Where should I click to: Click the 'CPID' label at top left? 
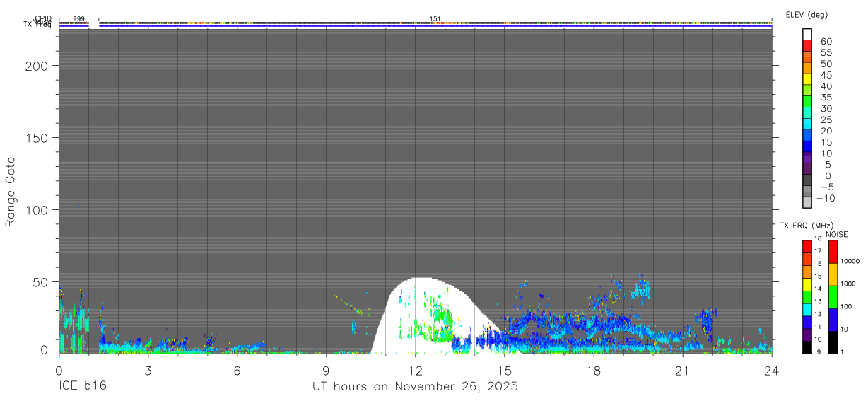click(43, 18)
